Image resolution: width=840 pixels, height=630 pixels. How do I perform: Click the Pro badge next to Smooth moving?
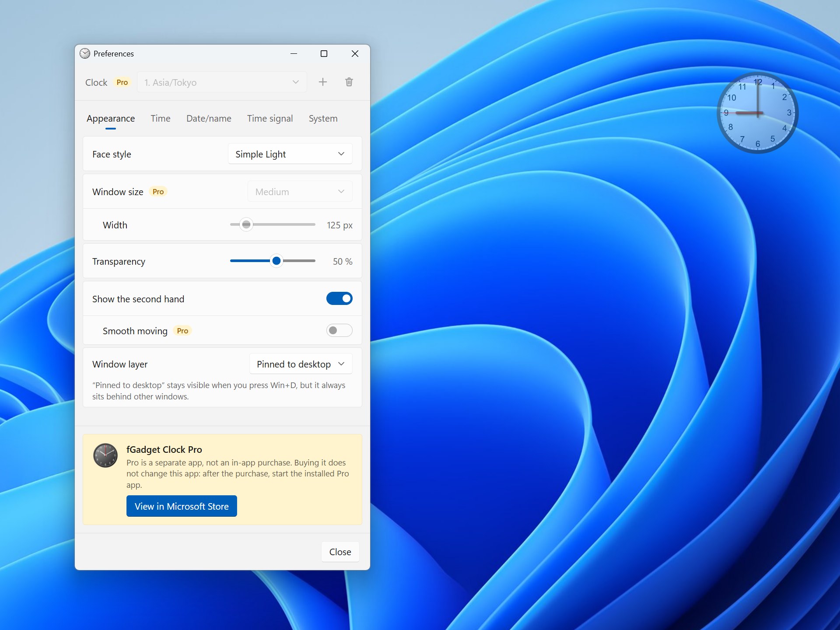[x=182, y=331]
